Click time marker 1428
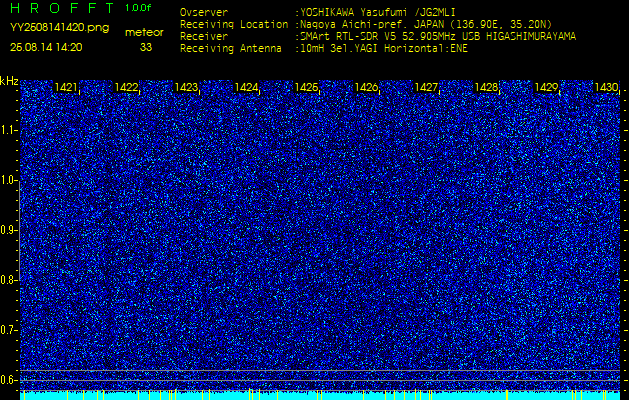Screen dimensions: 629x400 pos(486,87)
